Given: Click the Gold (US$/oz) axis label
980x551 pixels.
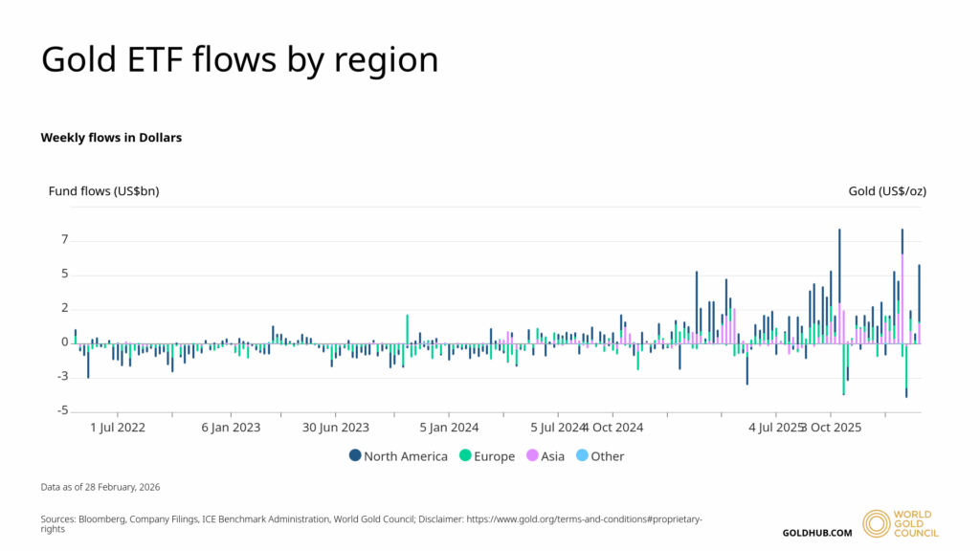Looking at the screenshot, I should click(887, 191).
